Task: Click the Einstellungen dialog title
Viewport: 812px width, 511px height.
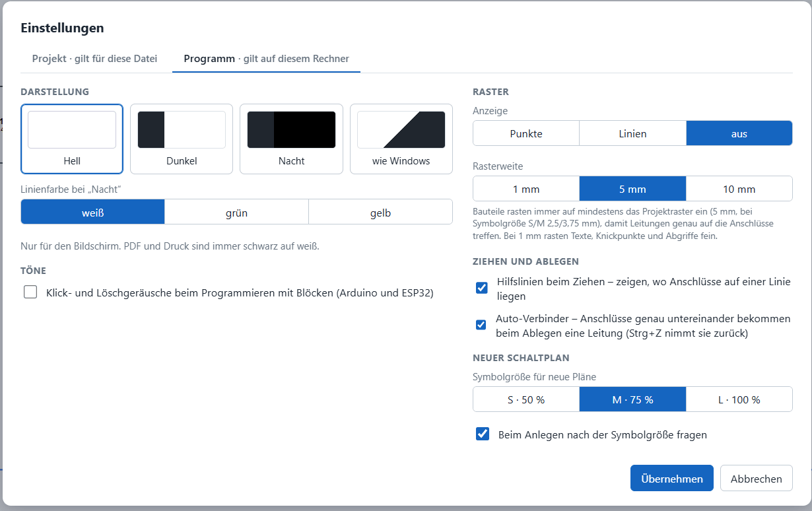Action: tap(63, 28)
